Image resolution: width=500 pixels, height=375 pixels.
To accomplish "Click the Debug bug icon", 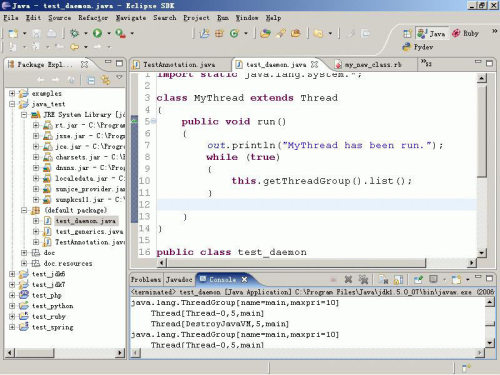I will (x=74, y=33).
